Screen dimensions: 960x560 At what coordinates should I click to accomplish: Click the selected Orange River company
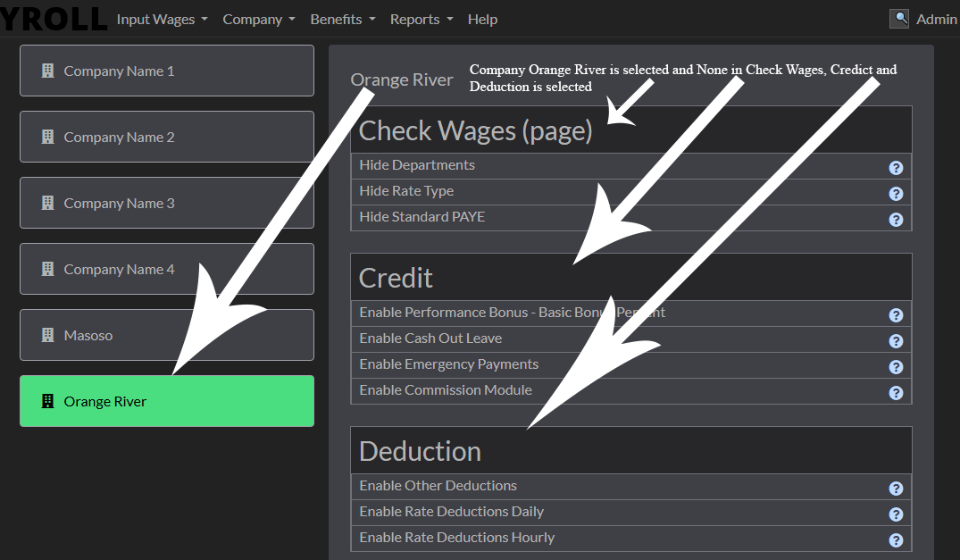[x=167, y=401]
